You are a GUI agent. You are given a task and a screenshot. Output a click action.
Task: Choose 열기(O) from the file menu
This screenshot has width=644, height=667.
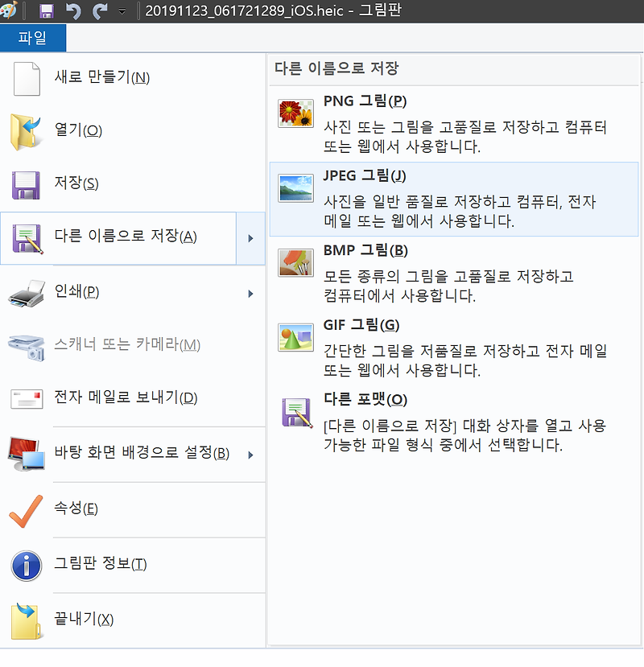(133, 130)
